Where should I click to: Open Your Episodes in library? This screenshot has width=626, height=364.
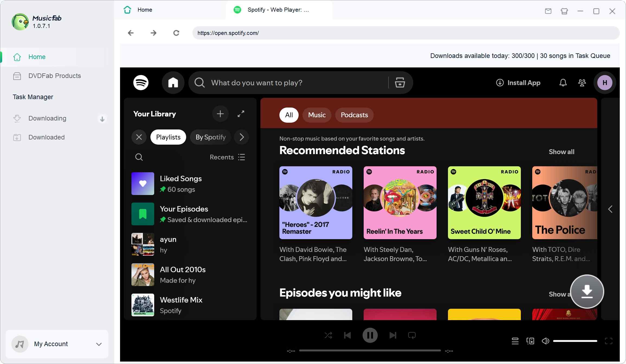[x=190, y=214]
